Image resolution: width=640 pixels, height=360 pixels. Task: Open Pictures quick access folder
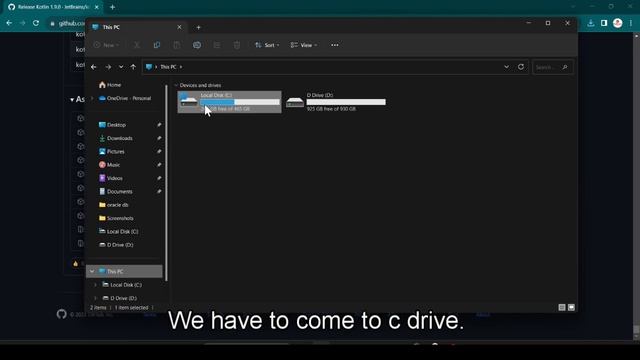(112, 151)
